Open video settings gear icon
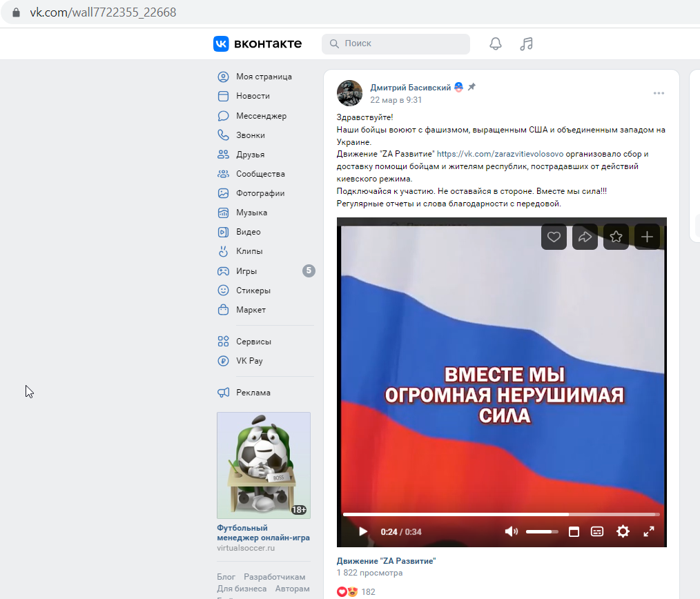 [623, 531]
